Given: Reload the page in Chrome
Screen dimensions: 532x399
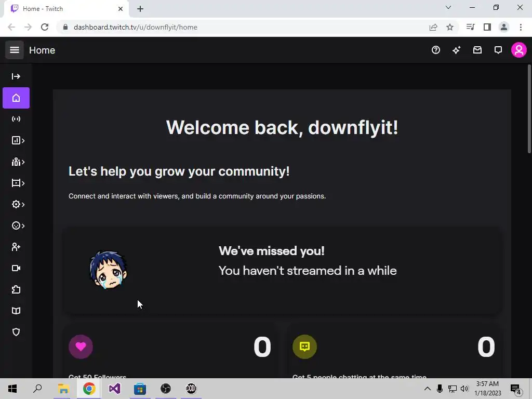Looking at the screenshot, I should pyautogui.click(x=45, y=27).
